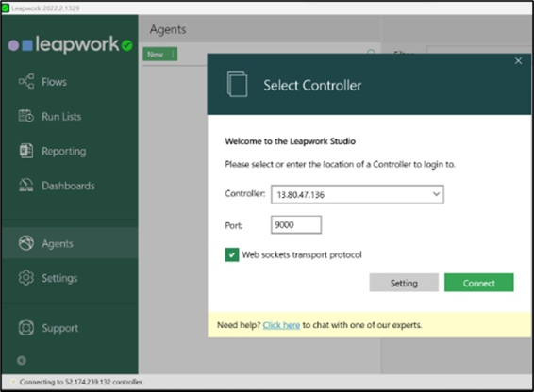The height and width of the screenshot is (392, 534).
Task: Collapse the sidebar with the arrow icon
Action: [22, 360]
